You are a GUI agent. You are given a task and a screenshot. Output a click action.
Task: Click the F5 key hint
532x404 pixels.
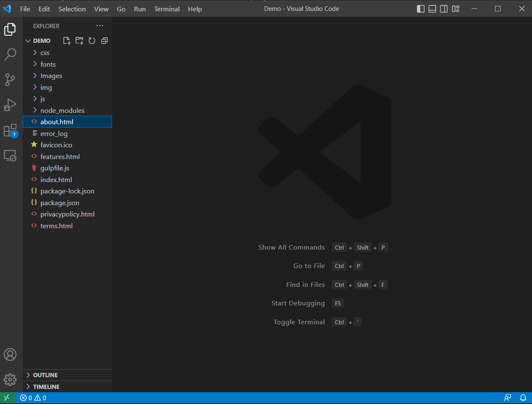coord(338,303)
